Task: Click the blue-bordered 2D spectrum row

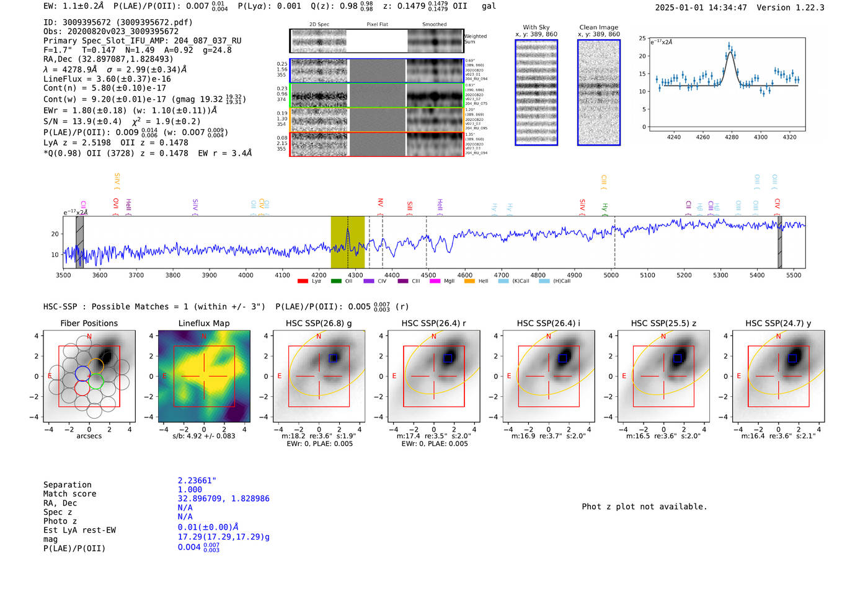Action: [x=377, y=71]
